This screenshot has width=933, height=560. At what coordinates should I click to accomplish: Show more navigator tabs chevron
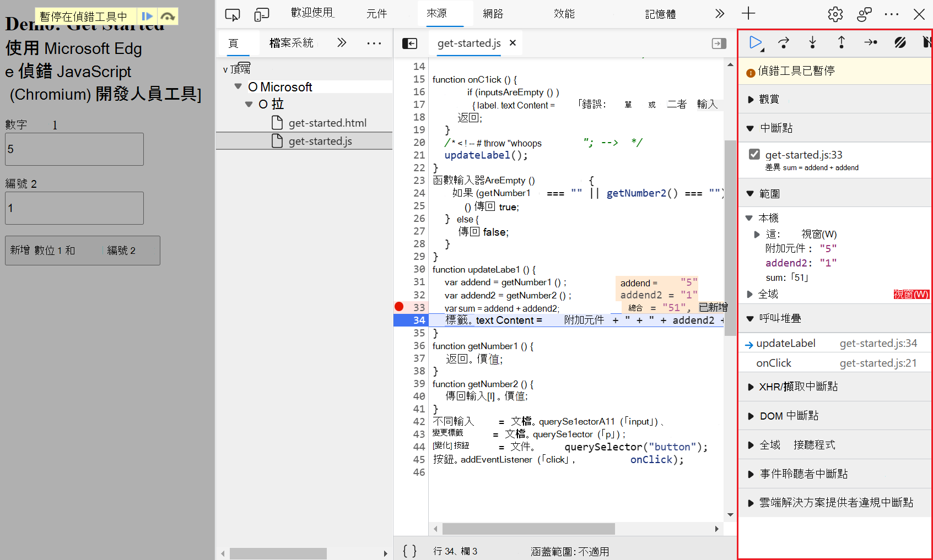342,42
